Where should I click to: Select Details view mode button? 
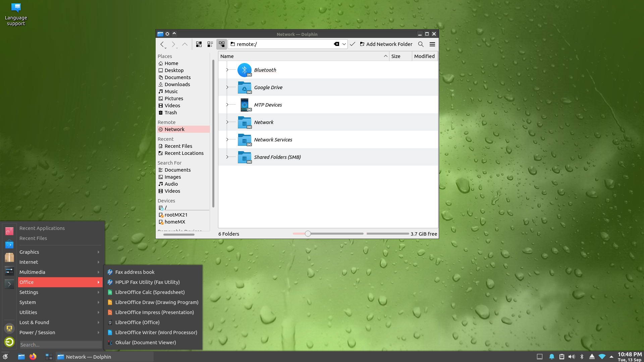222,44
